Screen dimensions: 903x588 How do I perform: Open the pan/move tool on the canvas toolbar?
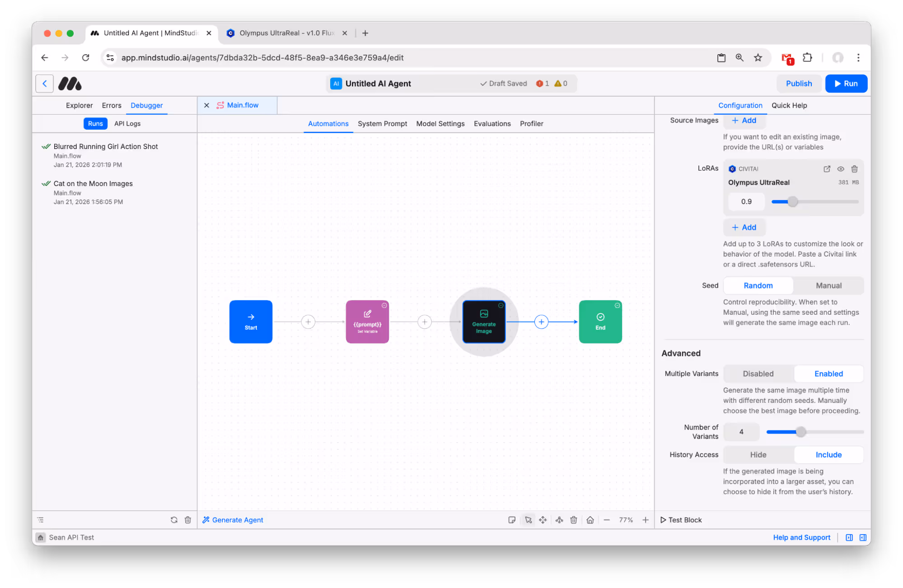(x=543, y=520)
